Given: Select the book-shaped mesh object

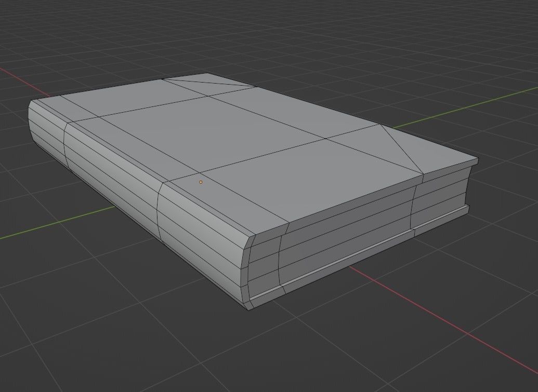Looking at the screenshot, I should pyautogui.click(x=253, y=191).
